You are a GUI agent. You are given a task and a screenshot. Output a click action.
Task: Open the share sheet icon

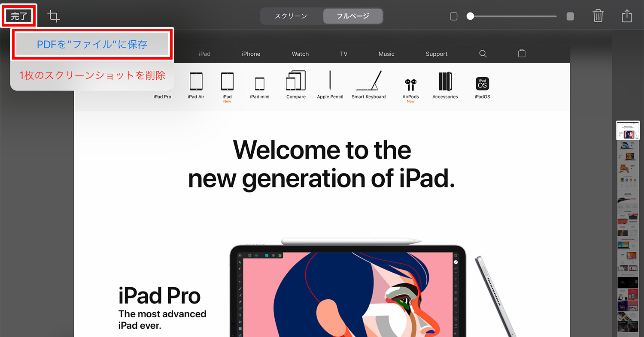point(627,16)
